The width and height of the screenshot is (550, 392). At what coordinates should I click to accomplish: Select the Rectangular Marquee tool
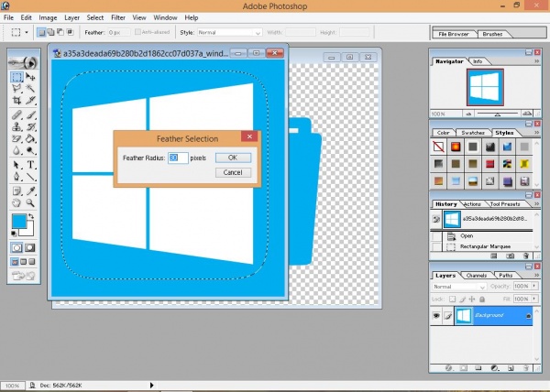tap(17, 78)
